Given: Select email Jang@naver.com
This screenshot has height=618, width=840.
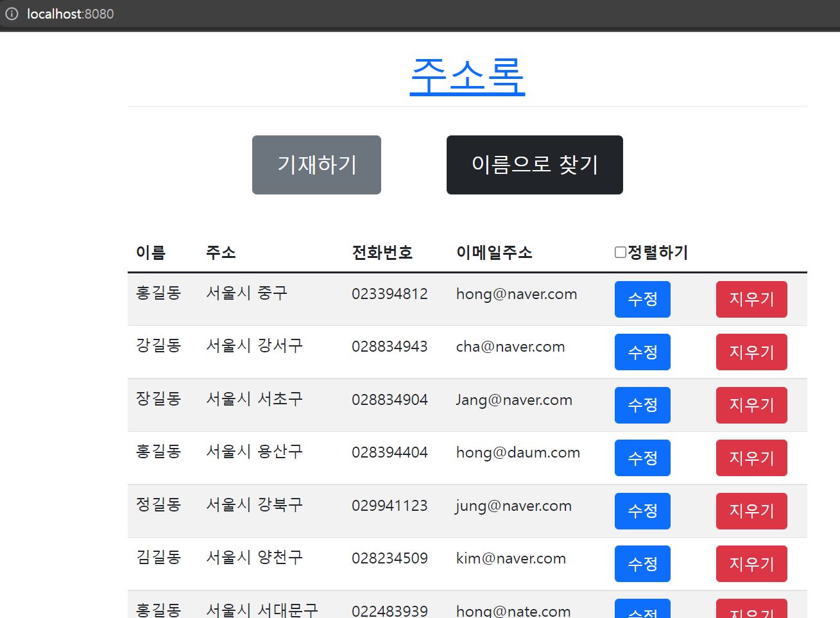Looking at the screenshot, I should 514,400.
